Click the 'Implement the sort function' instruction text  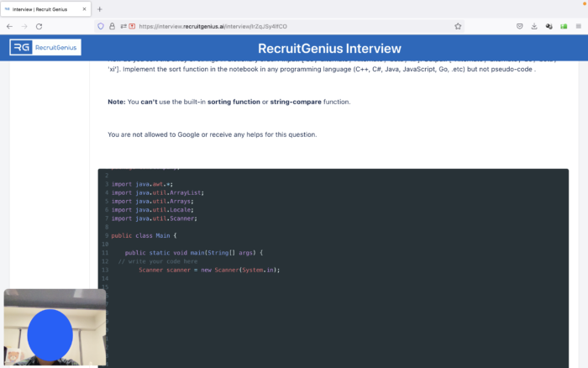pos(329,70)
